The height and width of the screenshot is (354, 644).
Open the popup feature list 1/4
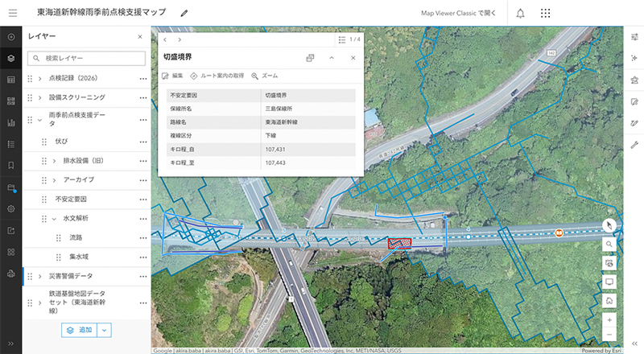click(349, 39)
